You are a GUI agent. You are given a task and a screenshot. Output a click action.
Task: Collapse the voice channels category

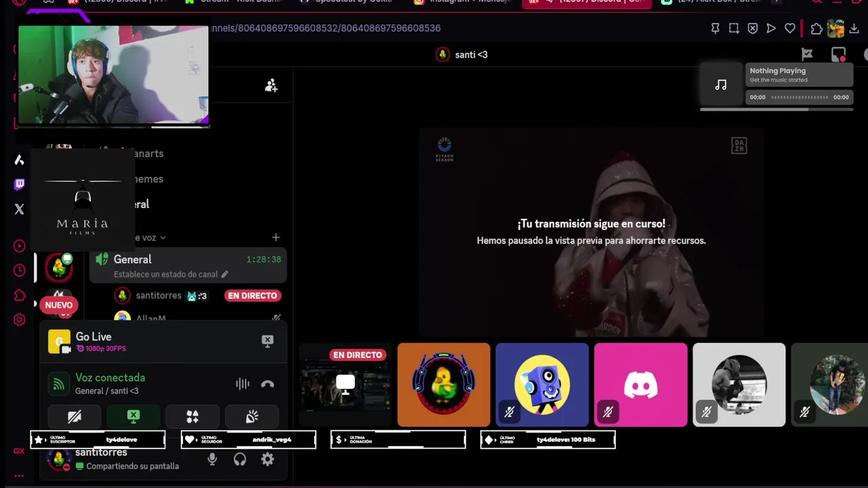151,238
